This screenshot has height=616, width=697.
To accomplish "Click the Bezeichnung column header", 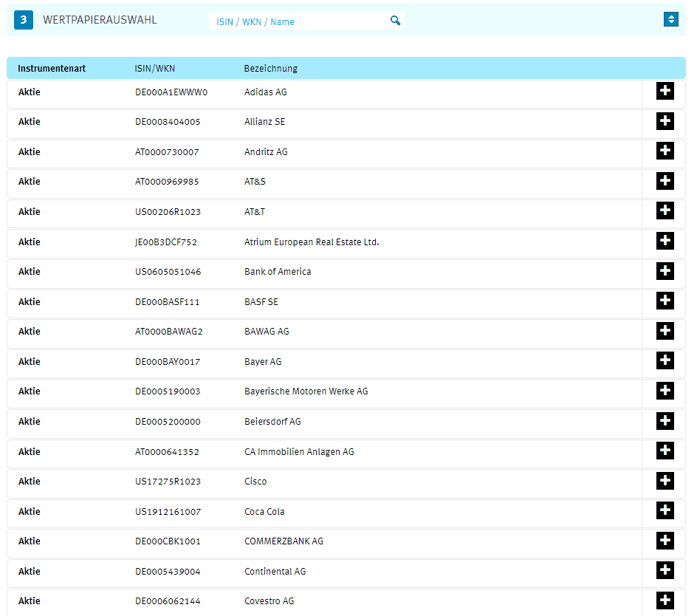I will coord(271,69).
